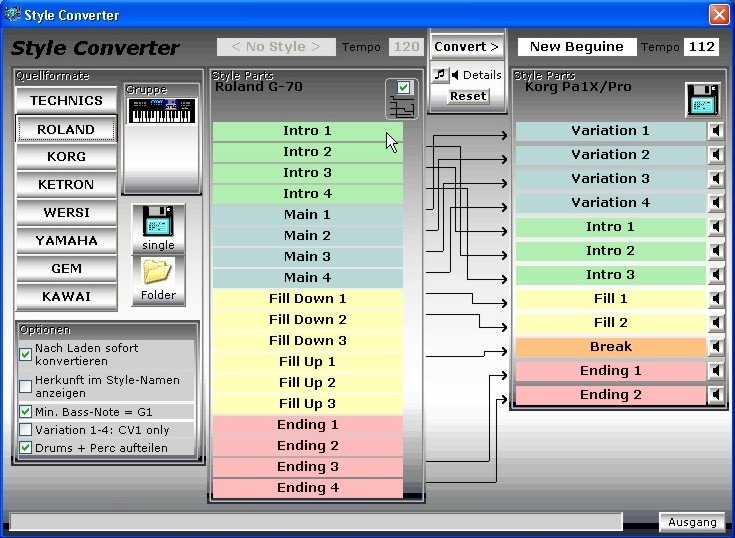This screenshot has width=735, height=538.
Task: Click the music note Details icon
Action: pos(440,75)
